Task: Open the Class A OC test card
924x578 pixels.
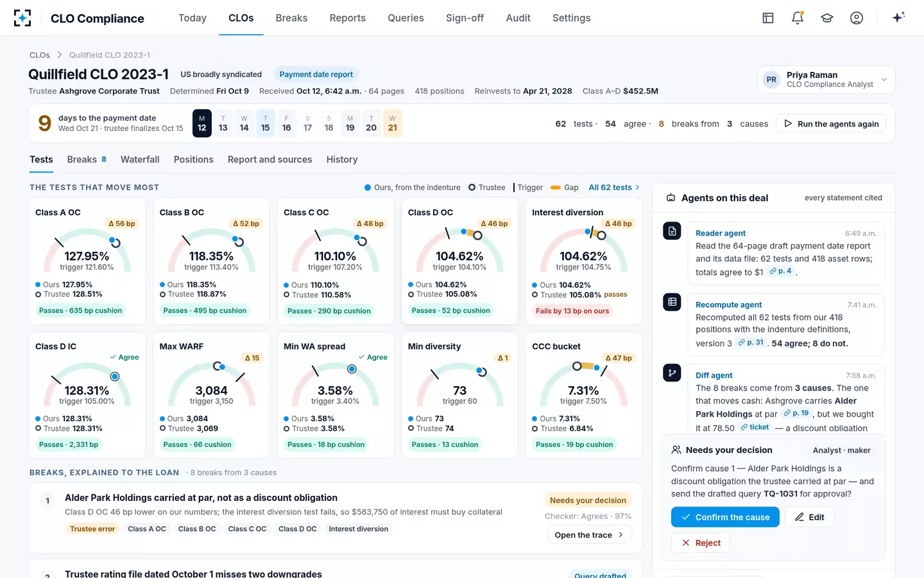Action: pyautogui.click(x=87, y=261)
